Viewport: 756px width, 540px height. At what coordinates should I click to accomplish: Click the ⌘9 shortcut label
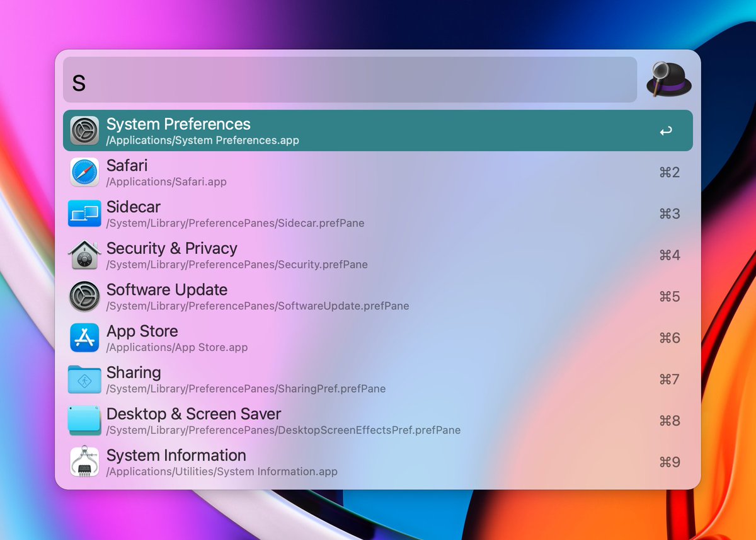(x=669, y=462)
